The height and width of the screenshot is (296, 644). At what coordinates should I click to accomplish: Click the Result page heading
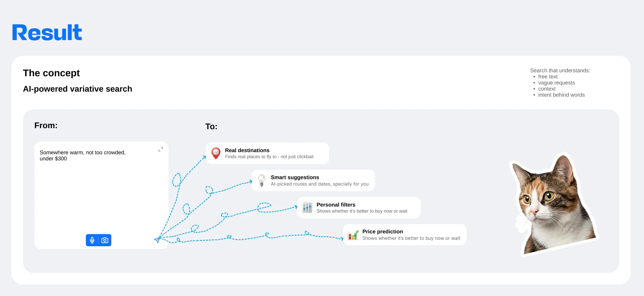(47, 33)
